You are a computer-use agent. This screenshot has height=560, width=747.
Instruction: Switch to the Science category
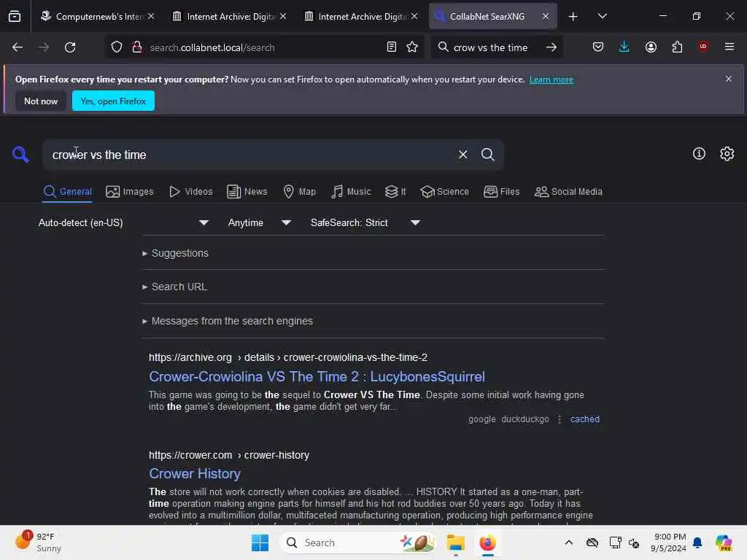[x=444, y=192]
